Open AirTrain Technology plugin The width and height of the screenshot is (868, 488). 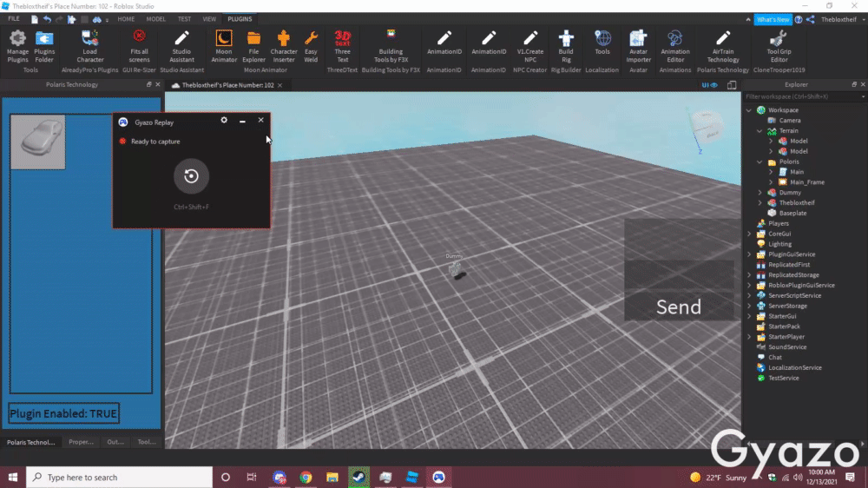723,47
